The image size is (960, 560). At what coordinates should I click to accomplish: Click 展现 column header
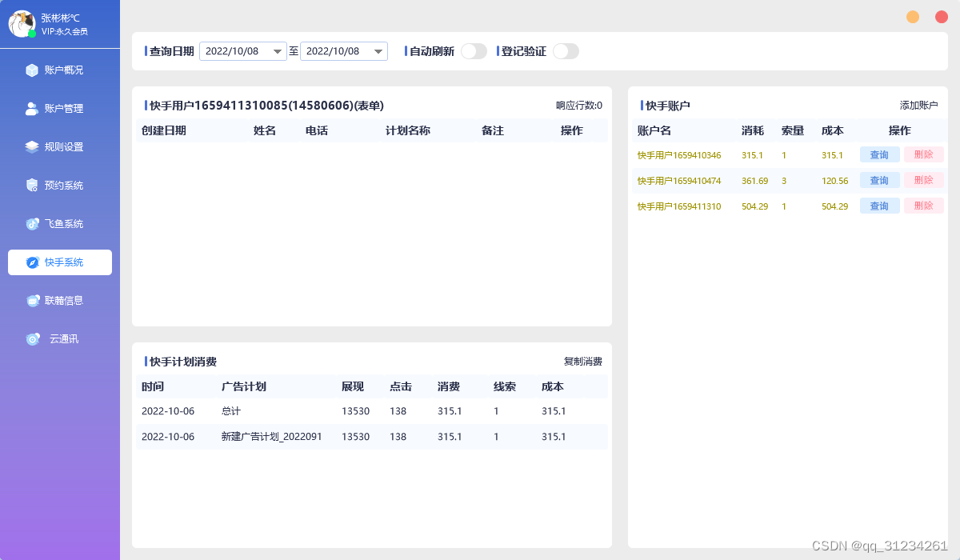click(353, 386)
